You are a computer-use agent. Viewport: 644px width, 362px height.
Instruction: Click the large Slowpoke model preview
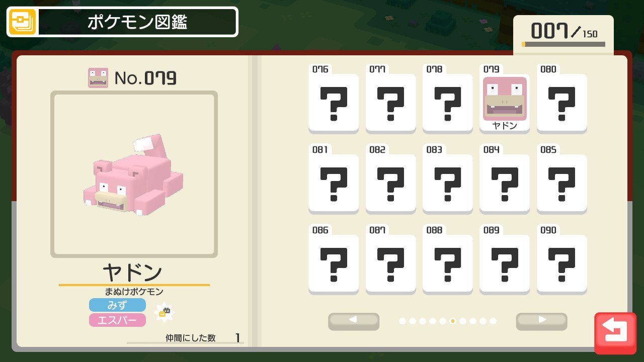point(134,174)
